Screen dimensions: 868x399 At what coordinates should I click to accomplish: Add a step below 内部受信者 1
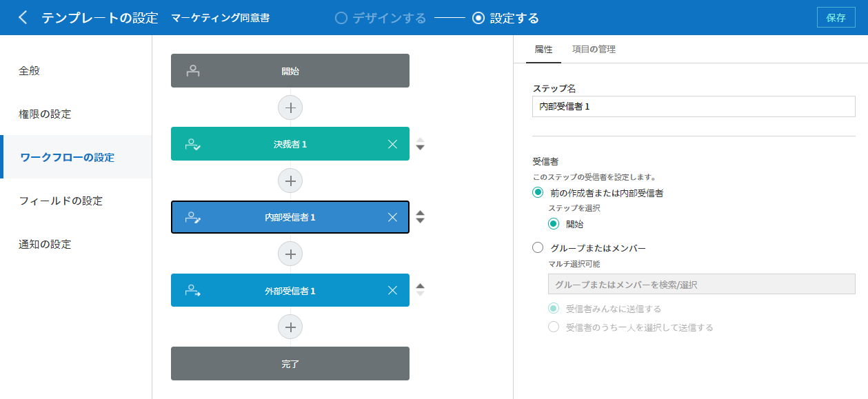(290, 254)
